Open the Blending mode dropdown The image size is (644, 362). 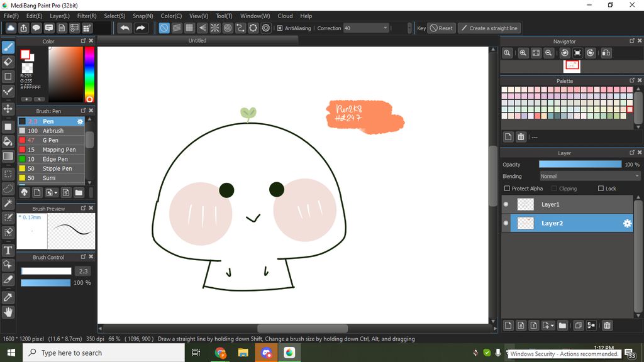(x=590, y=176)
